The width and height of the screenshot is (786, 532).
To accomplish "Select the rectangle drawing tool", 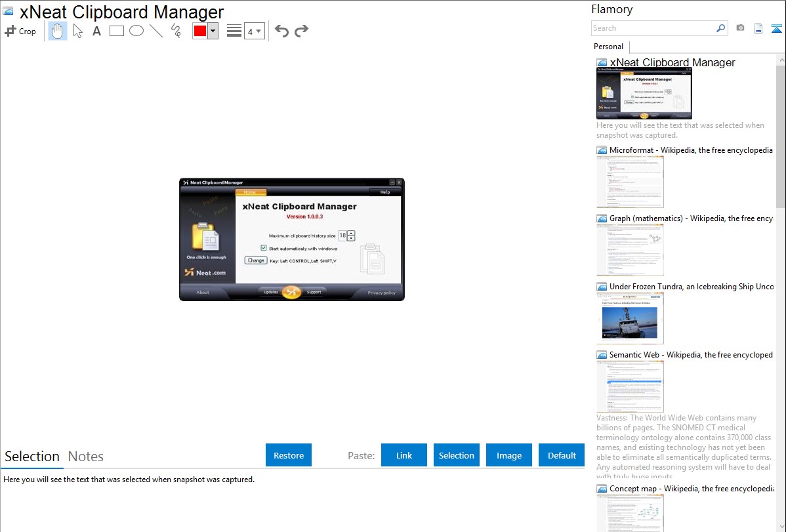I will [116, 31].
